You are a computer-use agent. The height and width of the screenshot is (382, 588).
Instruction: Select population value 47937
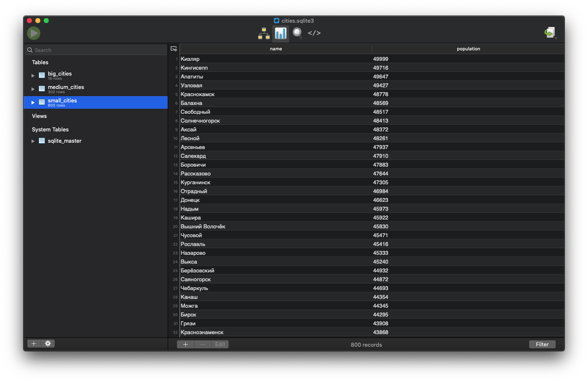468,147
